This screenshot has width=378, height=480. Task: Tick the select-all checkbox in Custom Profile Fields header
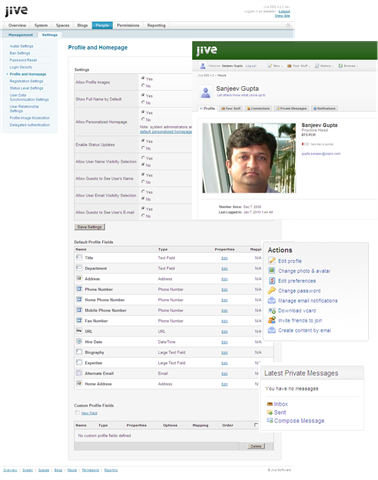coord(256,425)
